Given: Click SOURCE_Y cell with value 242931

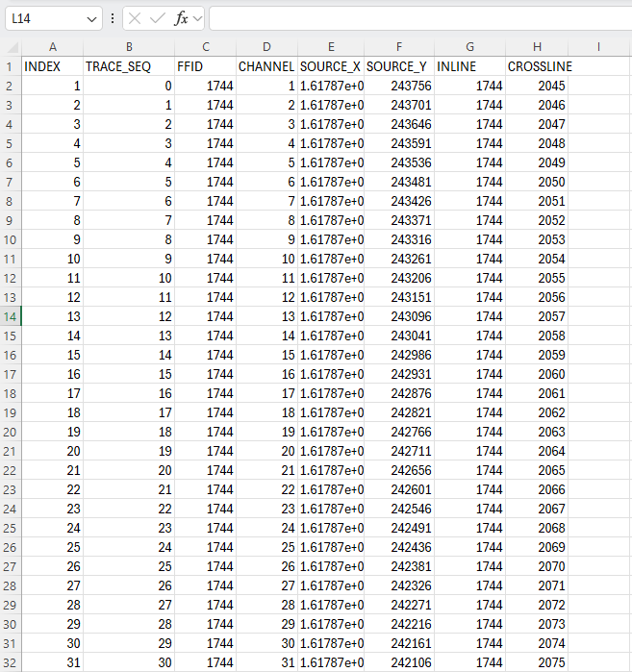Looking at the screenshot, I should click(399, 374).
